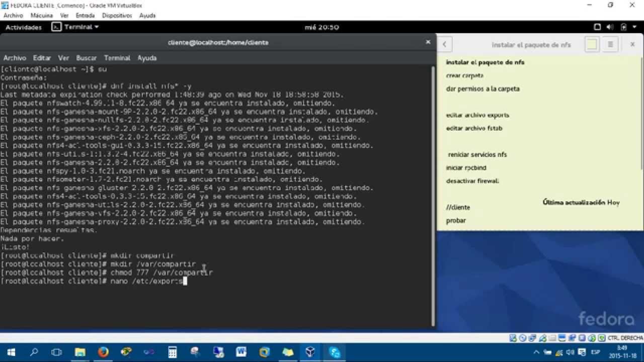Open the terminal Editar menu
This screenshot has height=362, width=644.
coord(42,58)
